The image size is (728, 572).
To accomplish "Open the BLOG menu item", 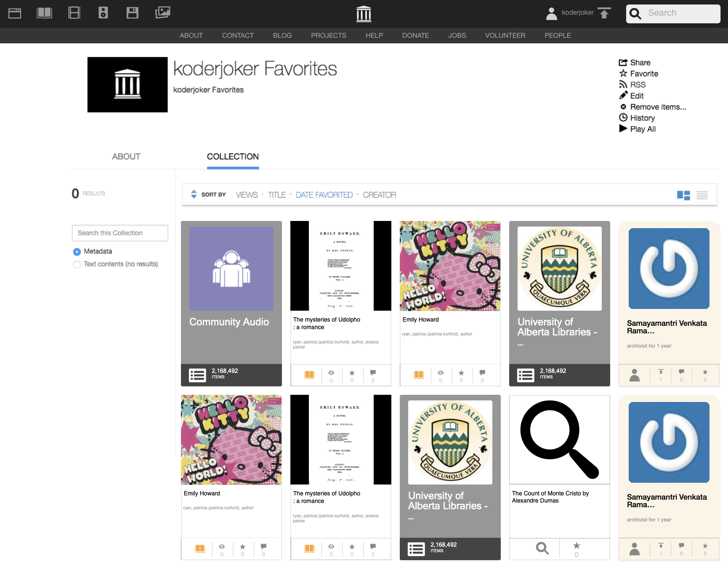I will tap(282, 35).
